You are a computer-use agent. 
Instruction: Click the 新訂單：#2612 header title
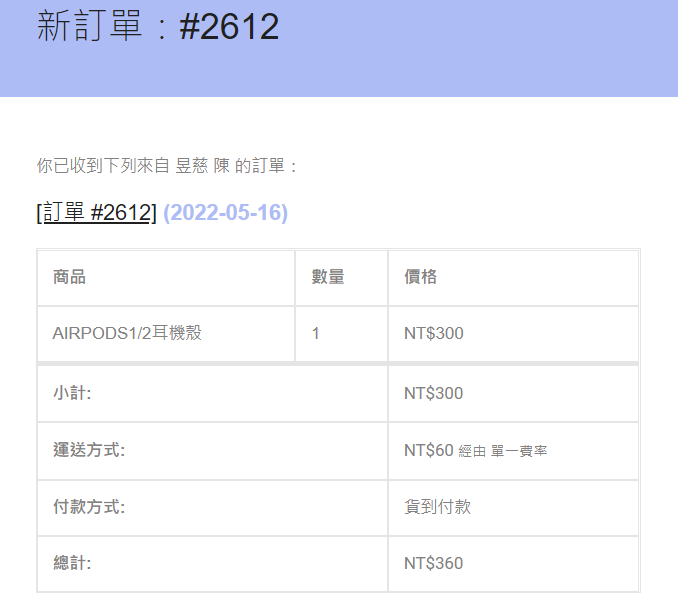tap(158, 27)
